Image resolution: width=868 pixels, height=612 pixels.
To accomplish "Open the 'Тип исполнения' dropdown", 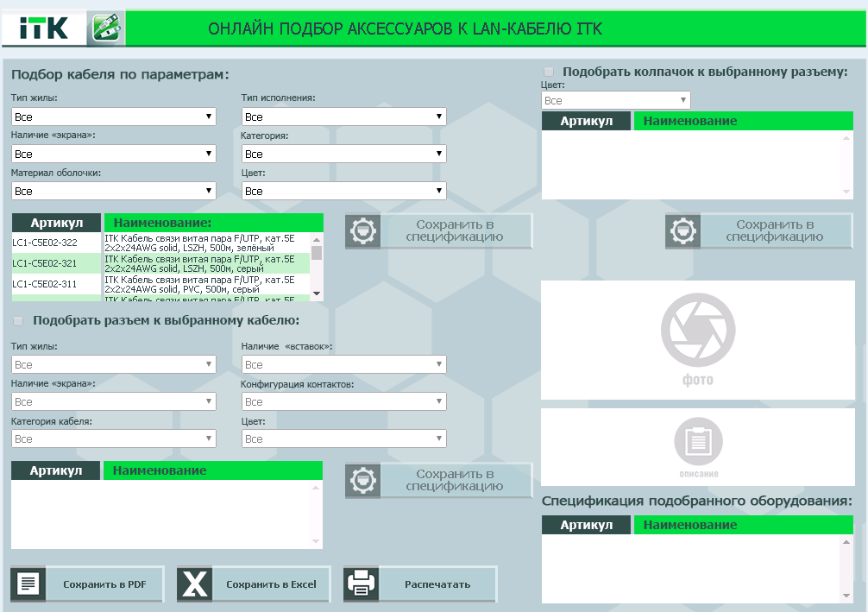I will point(343,117).
